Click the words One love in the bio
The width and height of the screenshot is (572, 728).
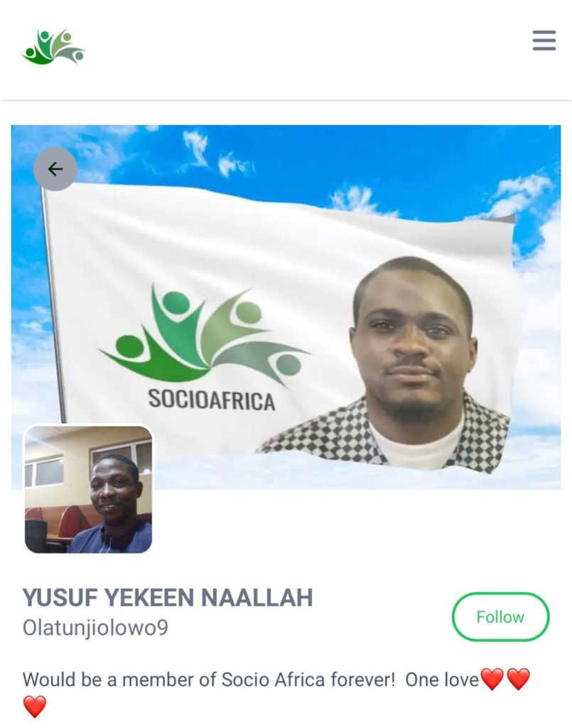click(442, 680)
